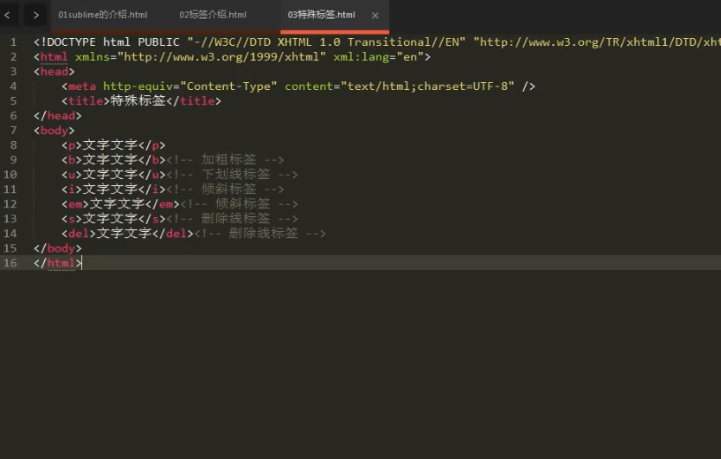Click the paragraph line with p tags

click(114, 145)
